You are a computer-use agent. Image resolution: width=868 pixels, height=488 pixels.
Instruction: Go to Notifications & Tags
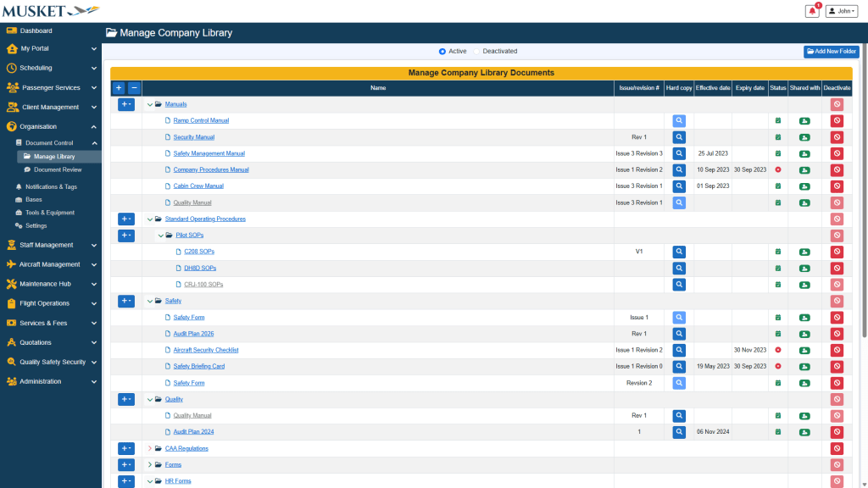[51, 186]
